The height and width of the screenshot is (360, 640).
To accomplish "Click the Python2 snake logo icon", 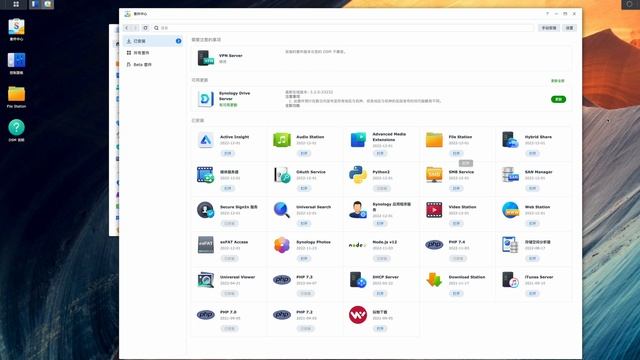I will [x=358, y=175].
